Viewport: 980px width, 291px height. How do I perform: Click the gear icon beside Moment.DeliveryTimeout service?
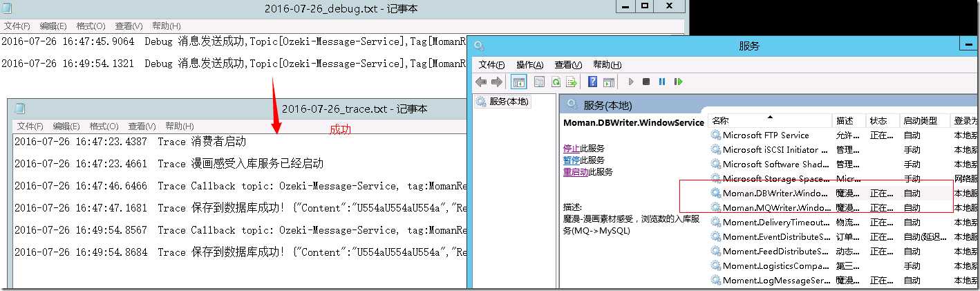(x=715, y=223)
